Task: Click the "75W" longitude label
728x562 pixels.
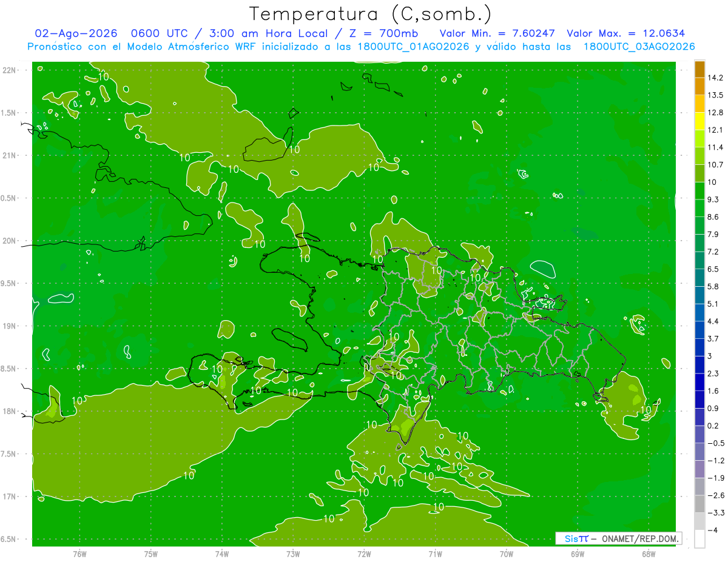Action: [x=150, y=554]
